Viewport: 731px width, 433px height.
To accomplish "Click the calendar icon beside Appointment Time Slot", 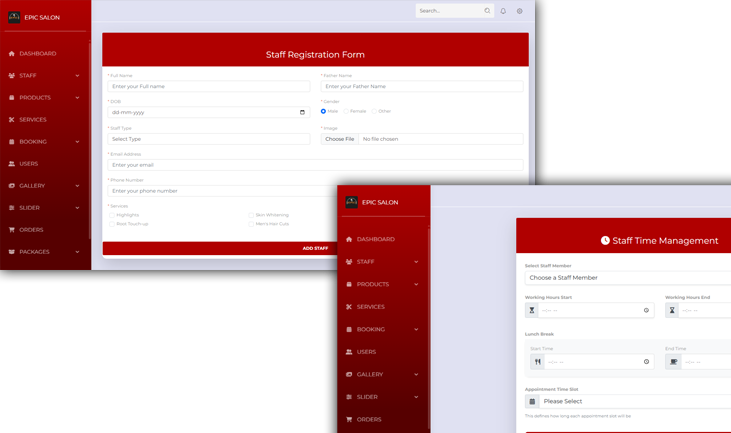I will pos(532,401).
